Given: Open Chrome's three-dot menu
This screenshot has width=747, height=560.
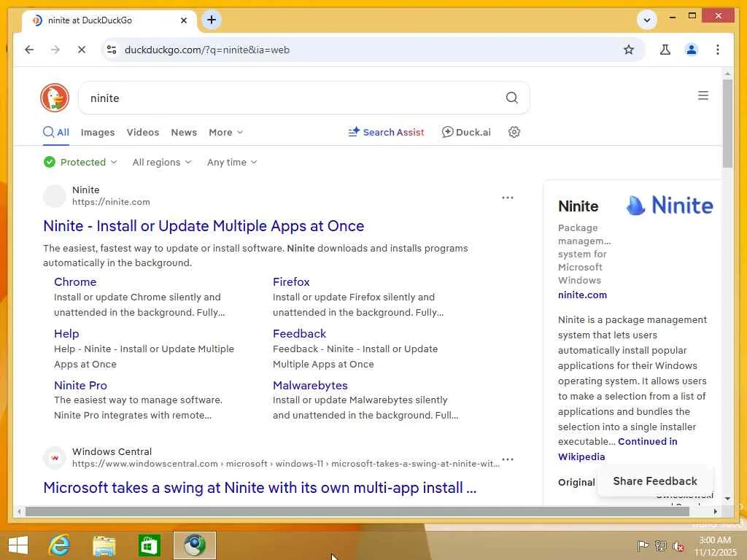Looking at the screenshot, I should (718, 50).
